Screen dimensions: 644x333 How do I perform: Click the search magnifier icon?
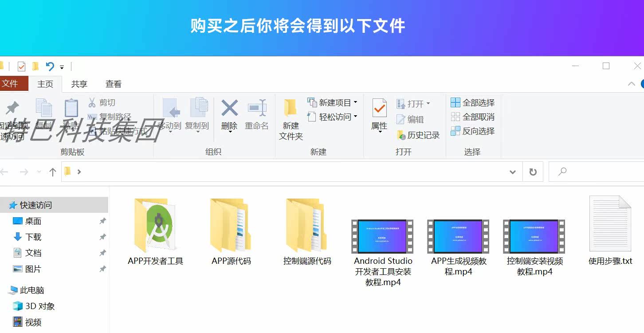[x=562, y=172]
